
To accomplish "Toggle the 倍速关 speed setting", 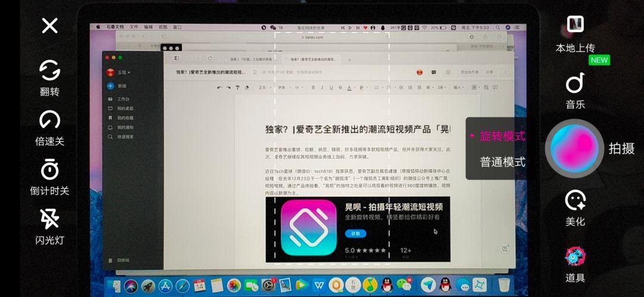I will tap(49, 128).
